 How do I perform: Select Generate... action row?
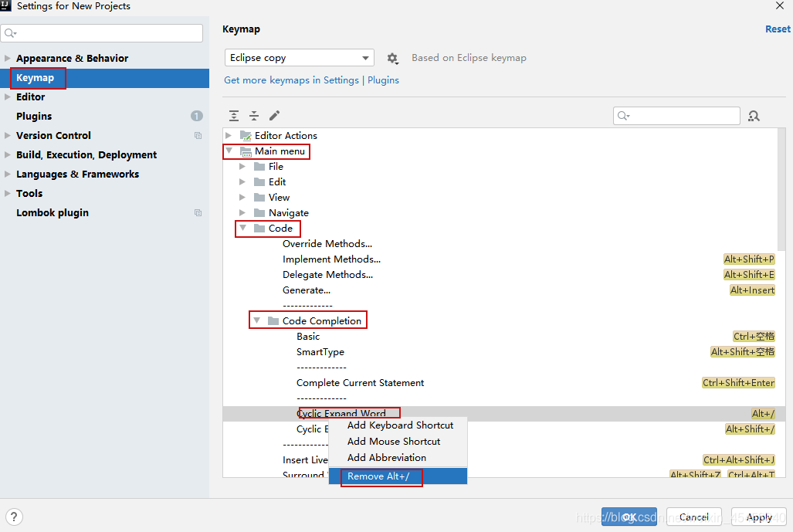(500, 290)
